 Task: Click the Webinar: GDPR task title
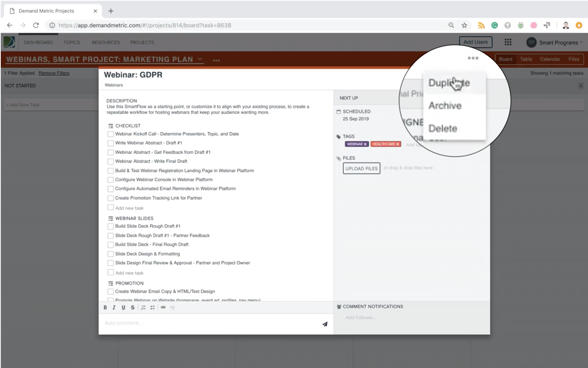point(133,75)
